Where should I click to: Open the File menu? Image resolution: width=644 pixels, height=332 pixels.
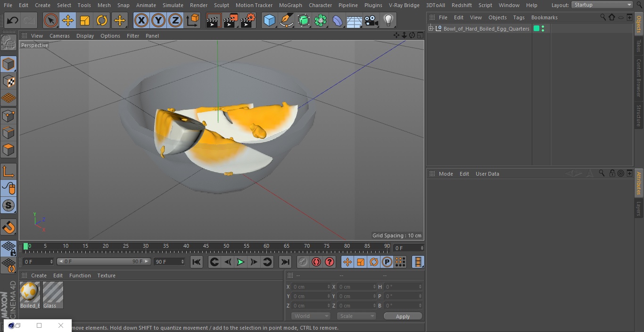(x=8, y=5)
